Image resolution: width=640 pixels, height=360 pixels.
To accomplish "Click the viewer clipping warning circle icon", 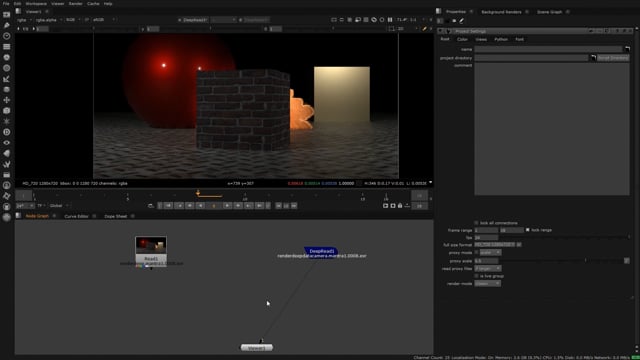I will coord(382,20).
